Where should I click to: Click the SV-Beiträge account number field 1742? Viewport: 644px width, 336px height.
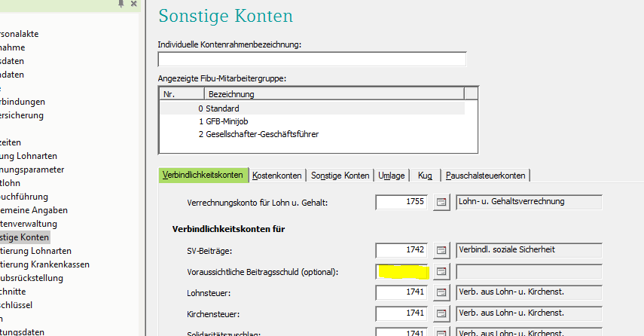pos(402,250)
